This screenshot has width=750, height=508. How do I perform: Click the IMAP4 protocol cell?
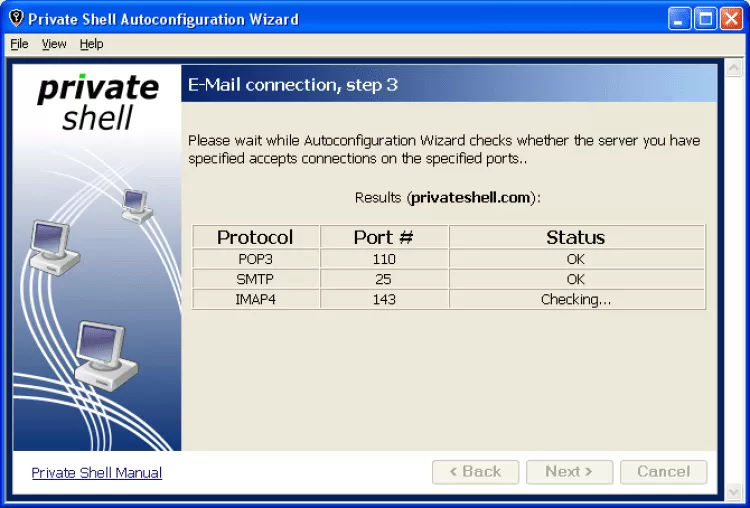[255, 299]
